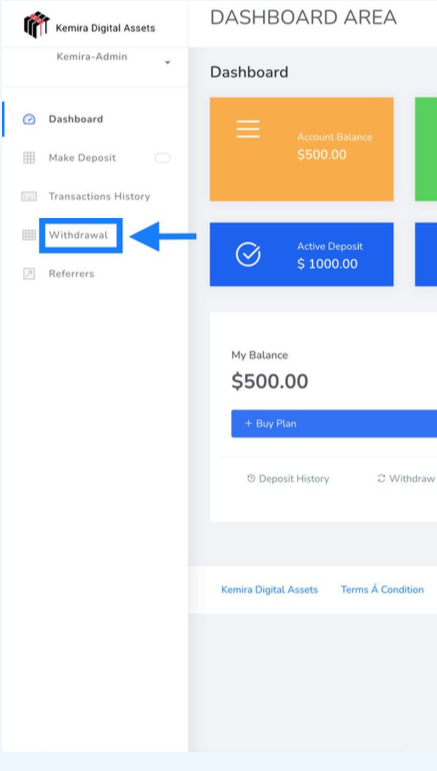The width and height of the screenshot is (437, 771).
Task: Select Transactions History in the sidebar
Action: click(99, 197)
